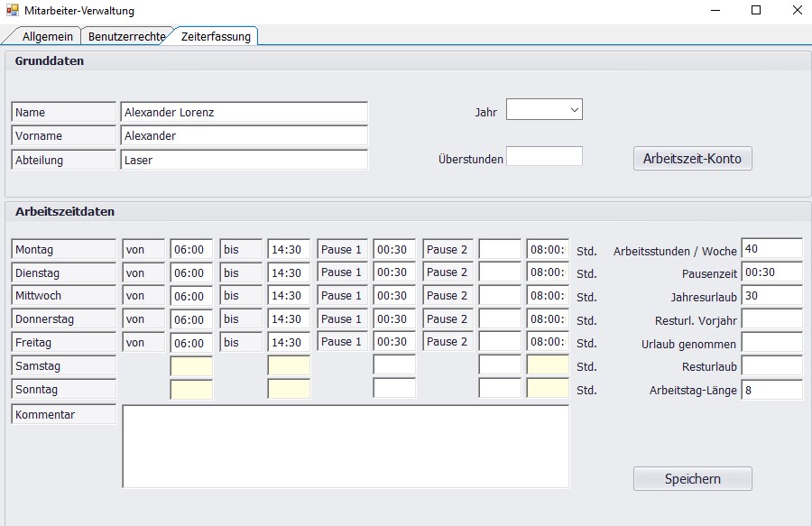This screenshot has height=526, width=812.
Task: Click Samstag yellow start time field
Action: coord(191,365)
